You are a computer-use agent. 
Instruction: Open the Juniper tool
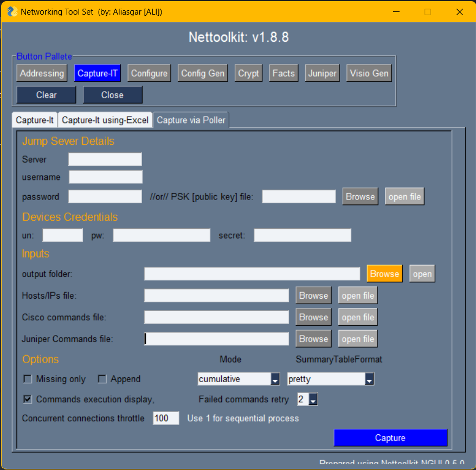[x=322, y=73]
